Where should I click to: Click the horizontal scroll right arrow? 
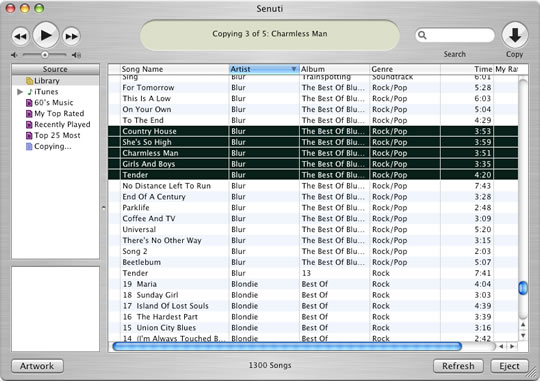click(x=512, y=346)
